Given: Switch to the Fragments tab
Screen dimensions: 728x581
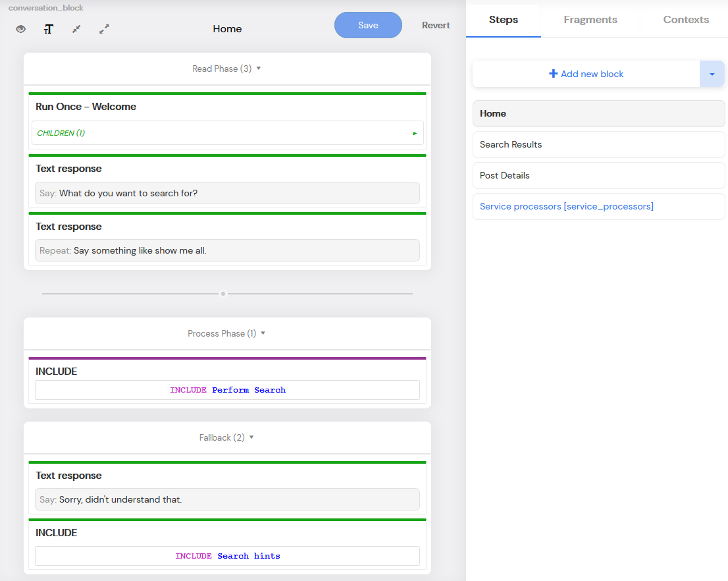Looking at the screenshot, I should pyautogui.click(x=590, y=20).
